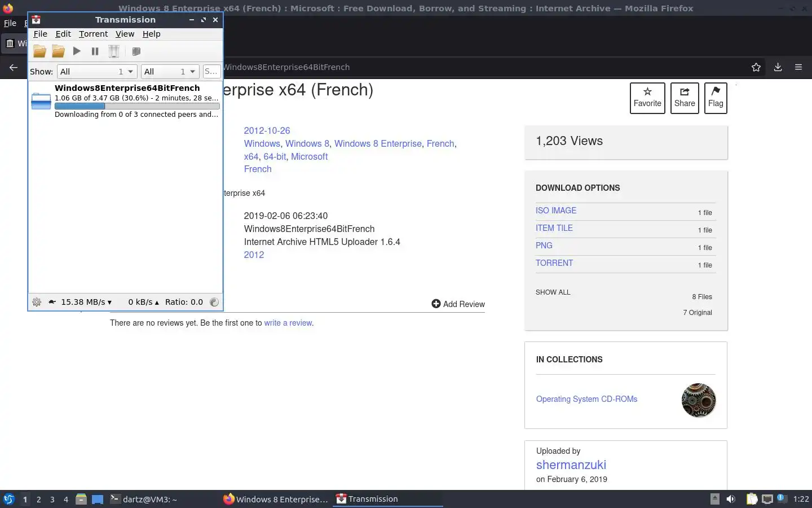Pause the selected torrent
The image size is (812, 508).
point(95,51)
